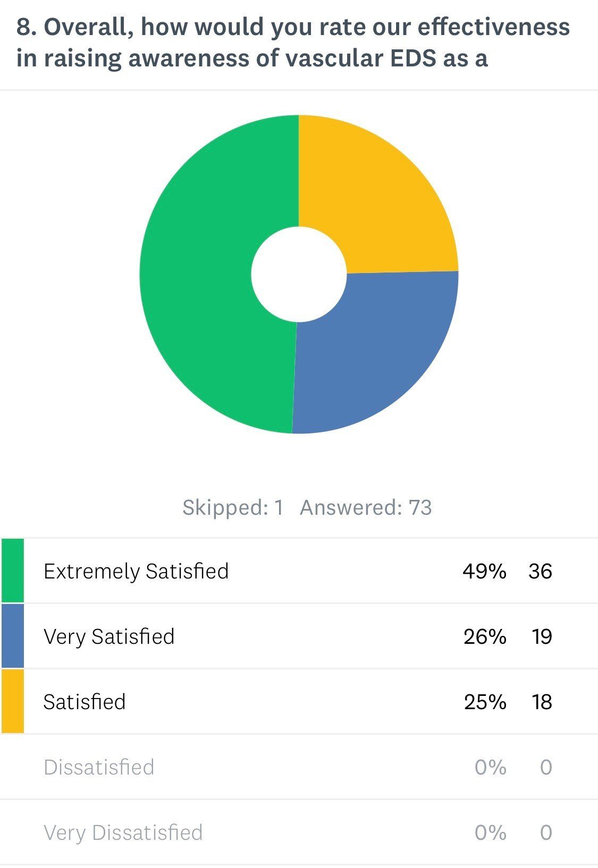Click the response count 36
Image resolution: width=598 pixels, height=868 pixels.
[540, 572]
